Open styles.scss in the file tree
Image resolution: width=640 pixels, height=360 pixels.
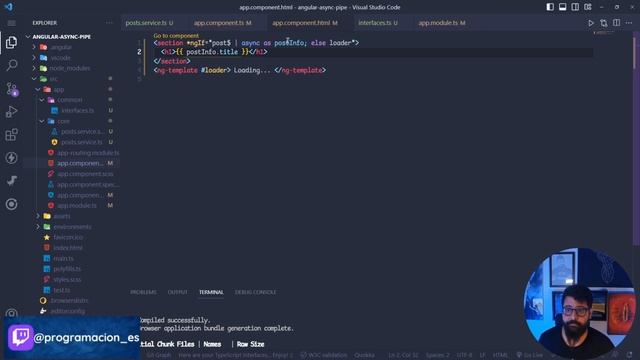click(x=67, y=280)
